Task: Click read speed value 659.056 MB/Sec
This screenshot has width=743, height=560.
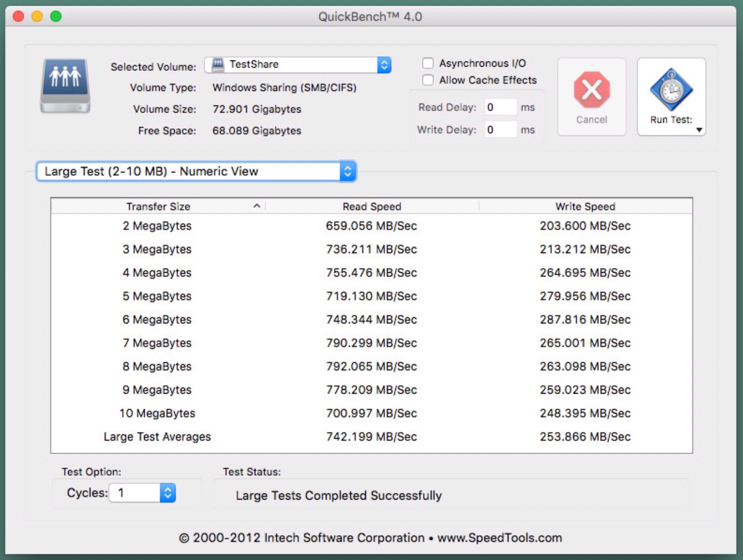Action: [x=371, y=226]
